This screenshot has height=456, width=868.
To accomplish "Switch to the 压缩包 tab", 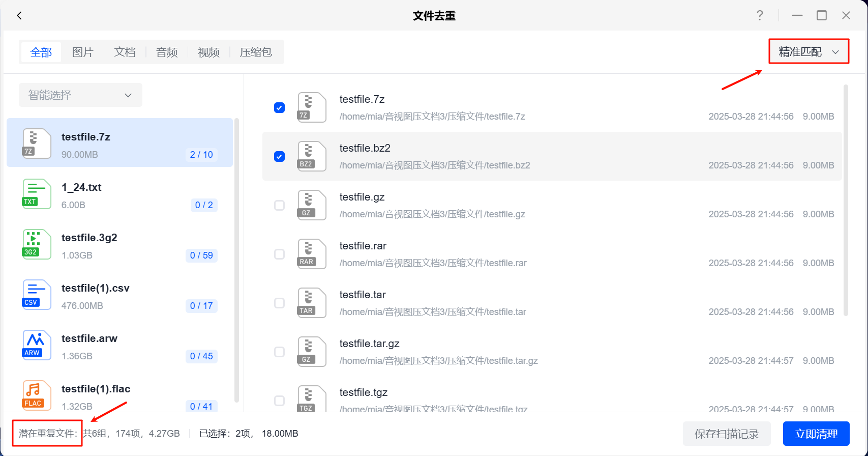I will (256, 52).
